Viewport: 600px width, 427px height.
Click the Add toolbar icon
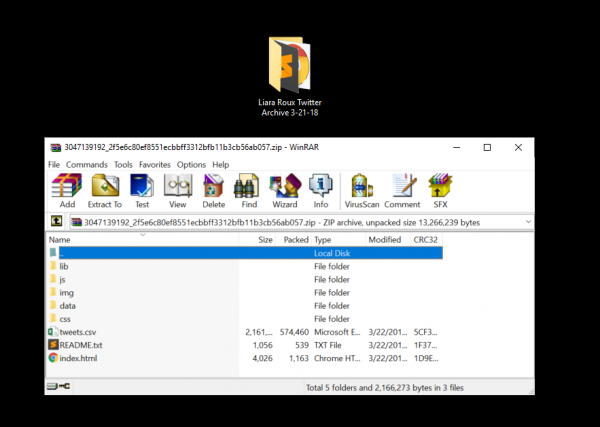[67, 189]
